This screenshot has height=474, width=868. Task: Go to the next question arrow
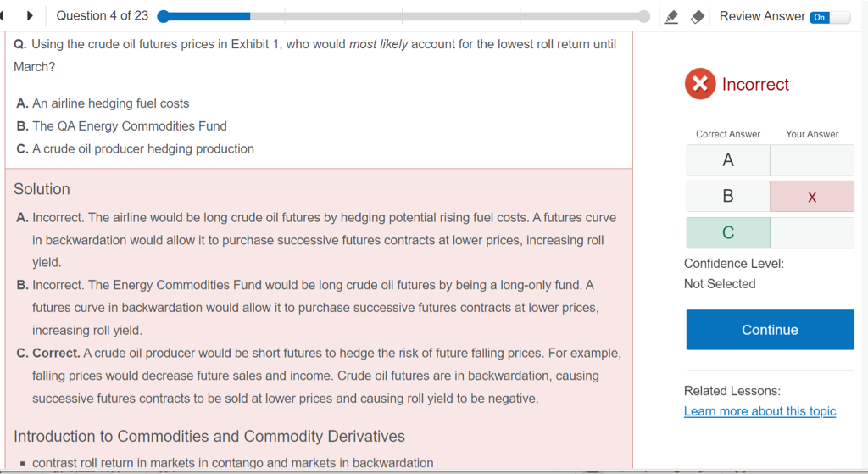pos(31,16)
